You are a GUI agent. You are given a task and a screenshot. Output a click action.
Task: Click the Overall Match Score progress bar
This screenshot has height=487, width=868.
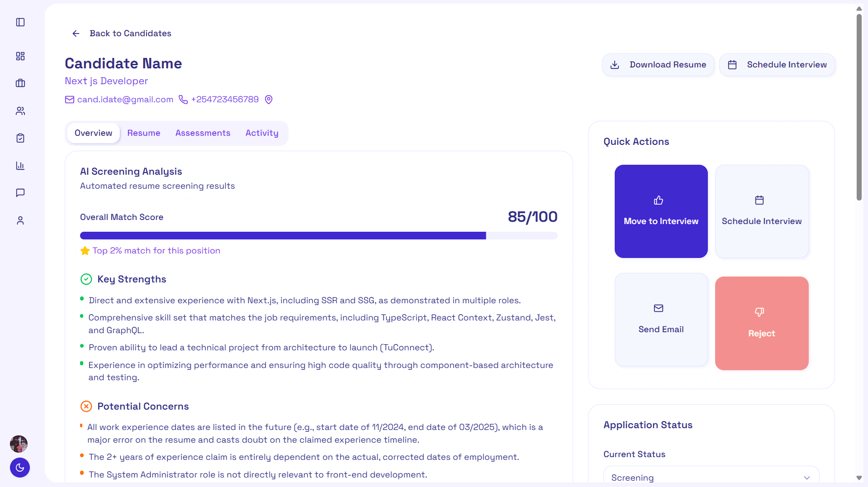click(318, 235)
